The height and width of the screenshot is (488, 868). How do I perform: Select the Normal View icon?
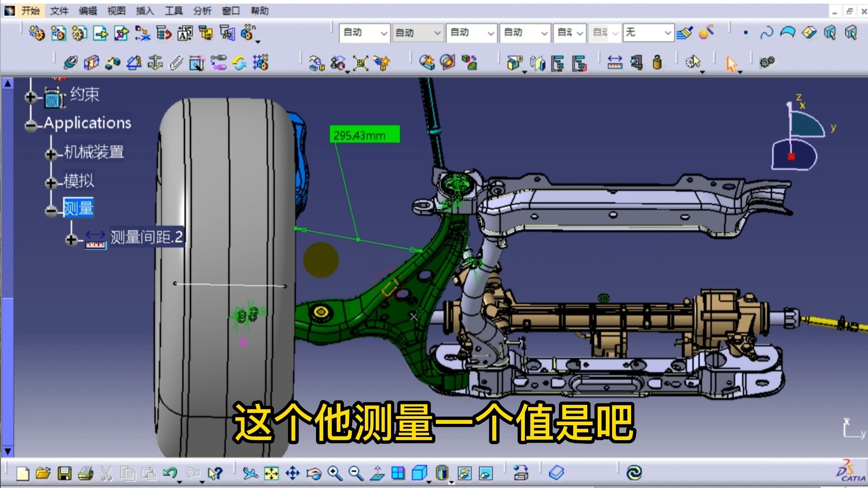tap(377, 473)
